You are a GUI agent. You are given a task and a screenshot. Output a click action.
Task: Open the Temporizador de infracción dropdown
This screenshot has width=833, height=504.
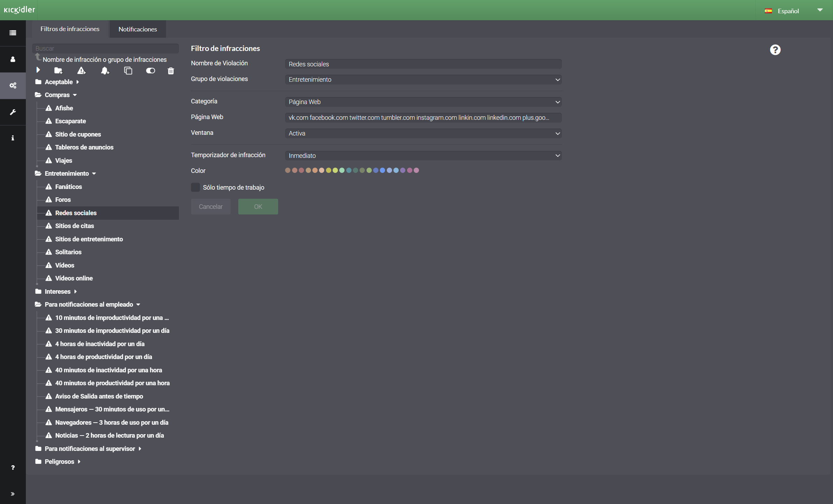(423, 156)
